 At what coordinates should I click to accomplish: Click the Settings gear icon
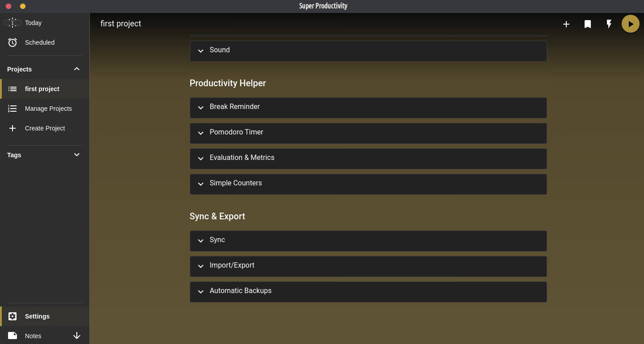(x=13, y=316)
